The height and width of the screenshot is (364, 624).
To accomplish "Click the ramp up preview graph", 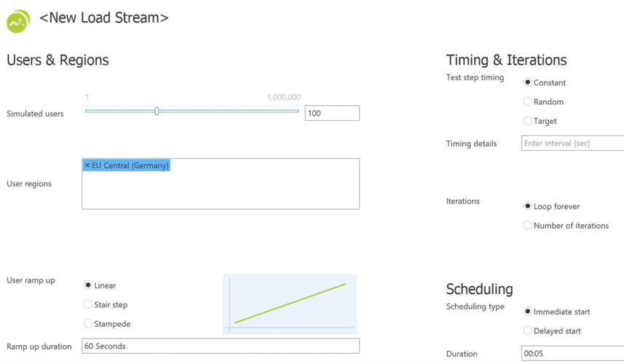I will [290, 304].
